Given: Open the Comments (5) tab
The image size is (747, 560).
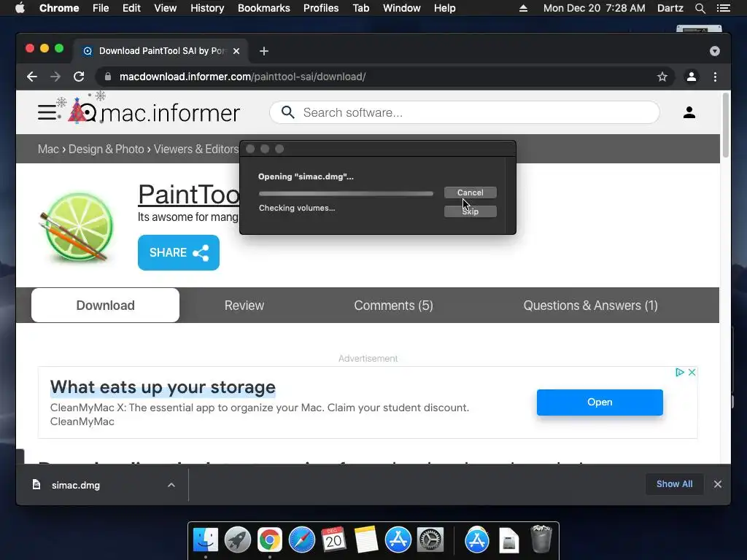Looking at the screenshot, I should (393, 306).
